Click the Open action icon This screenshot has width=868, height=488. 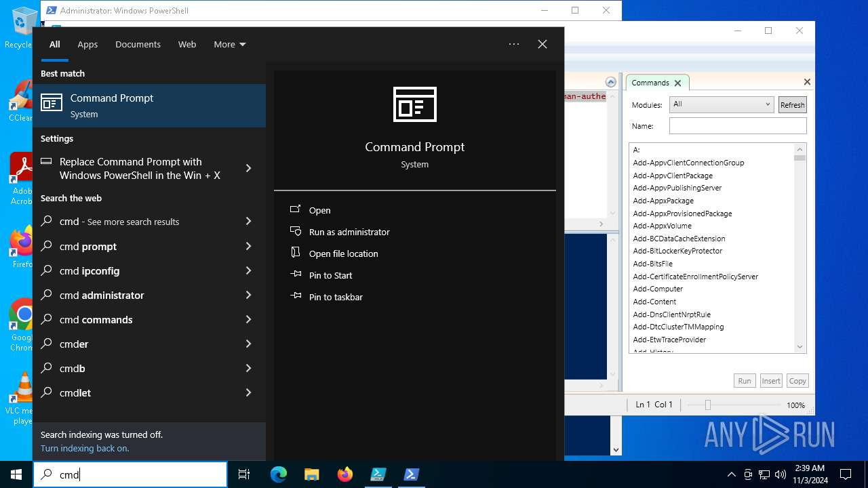(x=296, y=209)
